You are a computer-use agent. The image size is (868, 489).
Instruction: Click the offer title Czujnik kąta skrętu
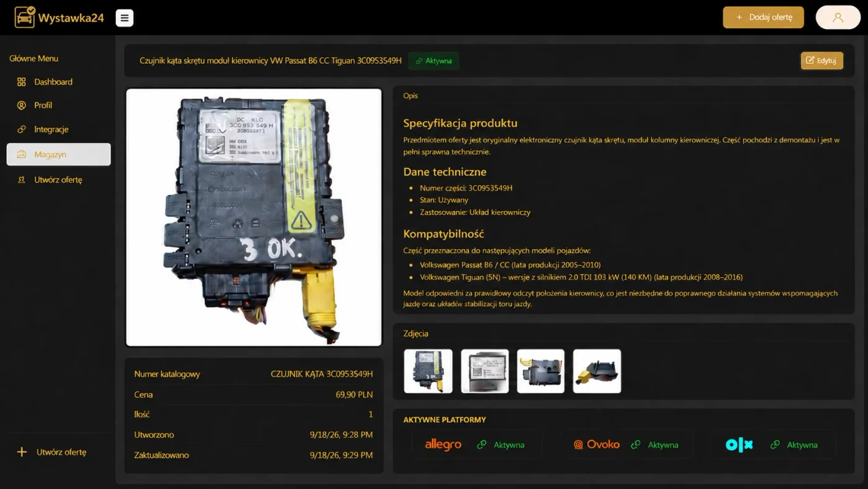point(270,61)
